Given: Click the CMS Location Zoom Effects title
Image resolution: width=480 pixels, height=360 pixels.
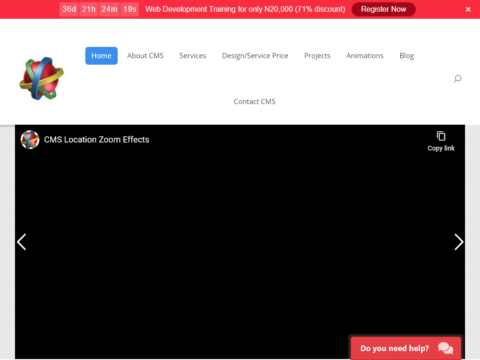Looking at the screenshot, I should tap(97, 140).
